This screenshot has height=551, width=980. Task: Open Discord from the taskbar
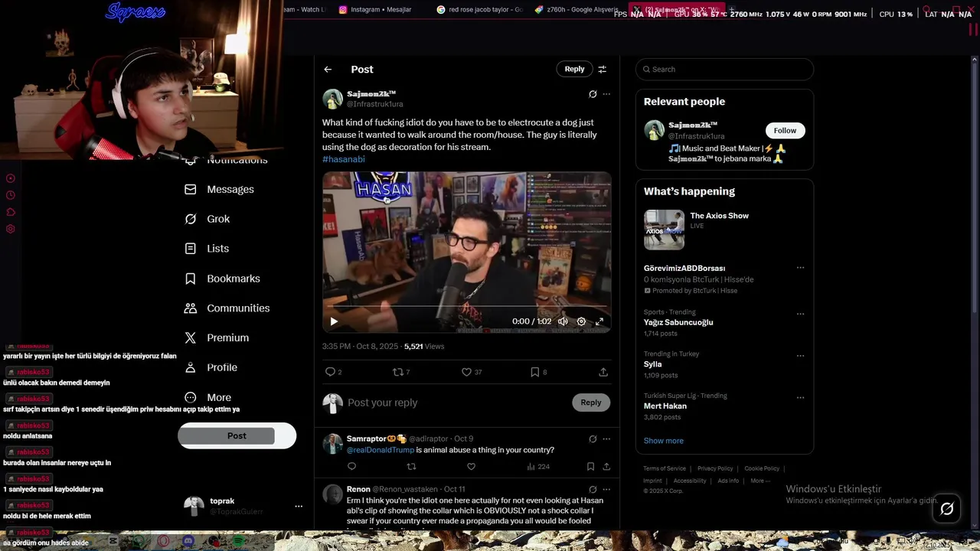click(x=188, y=541)
